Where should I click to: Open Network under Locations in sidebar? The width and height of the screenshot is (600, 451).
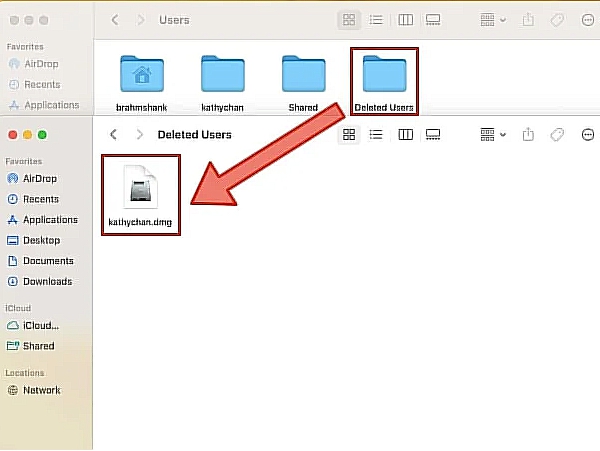coord(34,390)
